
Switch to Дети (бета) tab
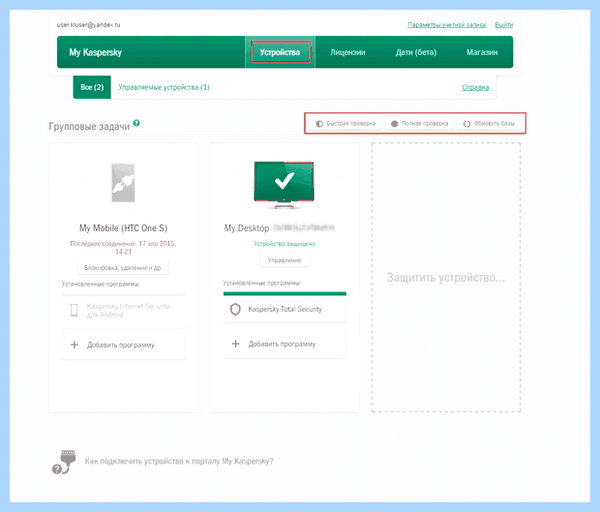coord(416,52)
